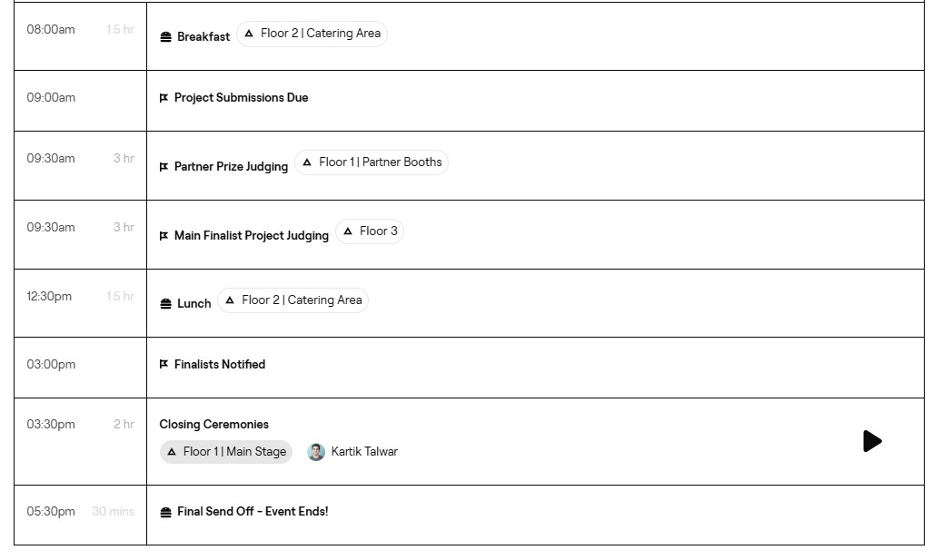
Task: Click the flag icon next to Partner Prize Judging
Action: [x=164, y=167]
